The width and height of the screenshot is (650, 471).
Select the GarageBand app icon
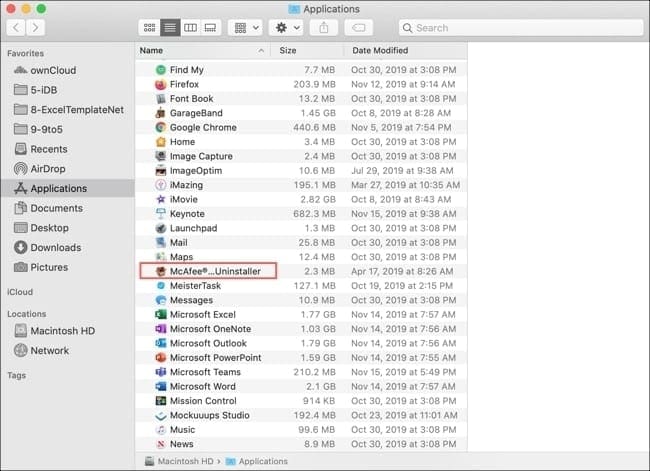click(161, 113)
